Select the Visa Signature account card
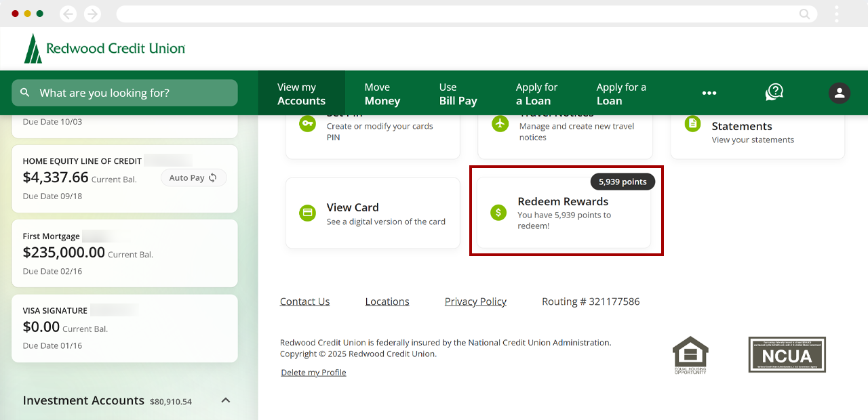868x420 pixels. point(125,328)
